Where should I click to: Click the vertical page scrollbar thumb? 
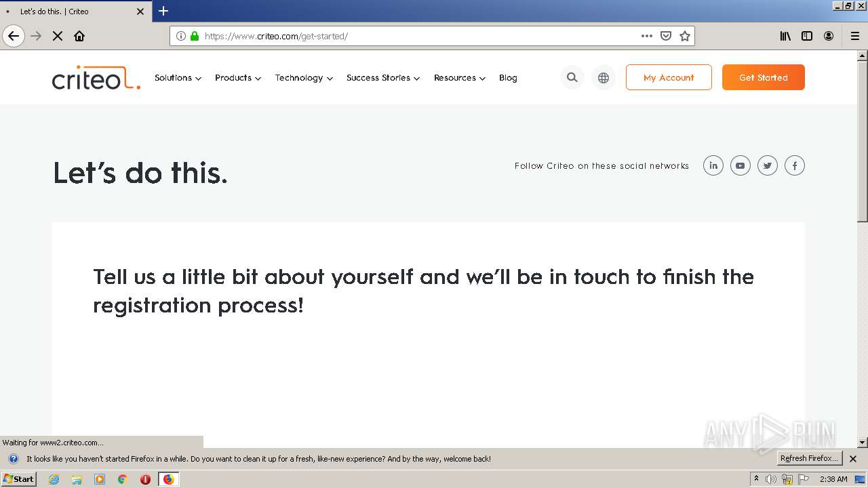pyautogui.click(x=863, y=141)
